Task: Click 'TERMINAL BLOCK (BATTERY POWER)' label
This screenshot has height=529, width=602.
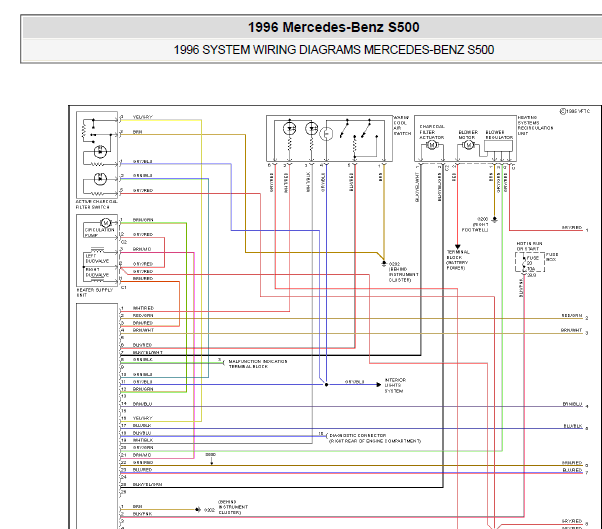Action: [458, 260]
